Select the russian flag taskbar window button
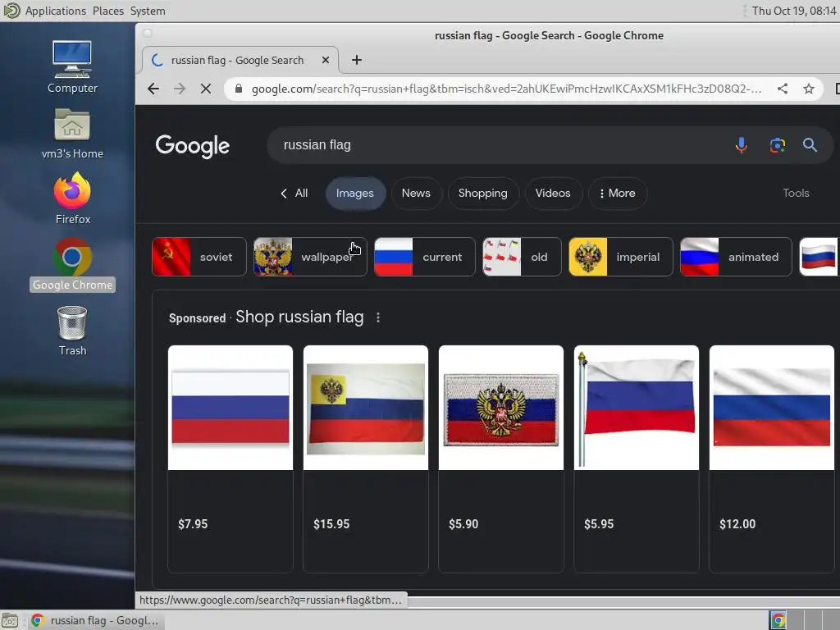 tap(95, 620)
